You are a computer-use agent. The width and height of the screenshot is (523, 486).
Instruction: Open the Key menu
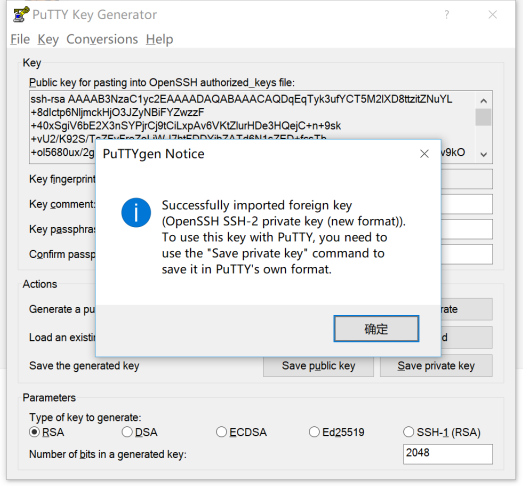(x=48, y=39)
